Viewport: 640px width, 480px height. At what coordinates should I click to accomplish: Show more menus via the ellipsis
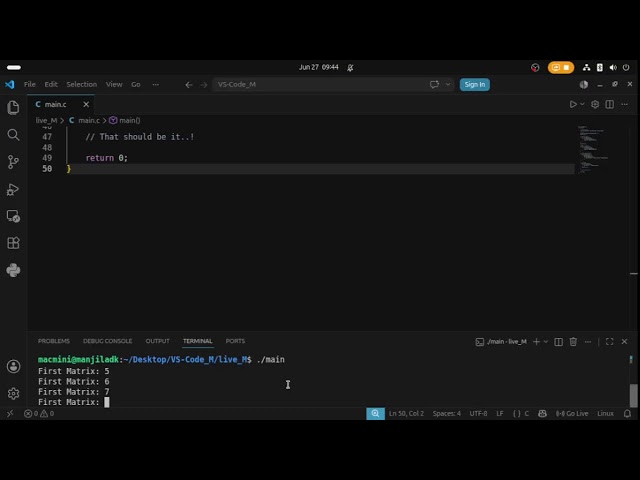[x=156, y=84]
